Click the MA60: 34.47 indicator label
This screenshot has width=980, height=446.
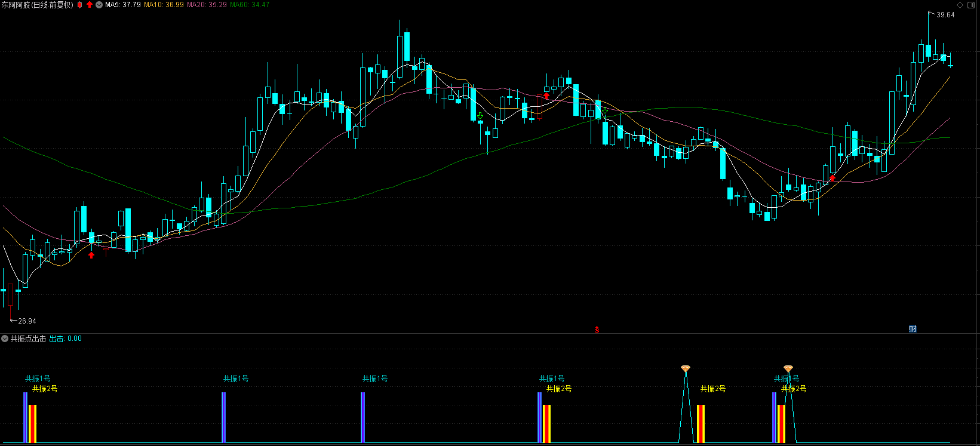(x=250, y=5)
